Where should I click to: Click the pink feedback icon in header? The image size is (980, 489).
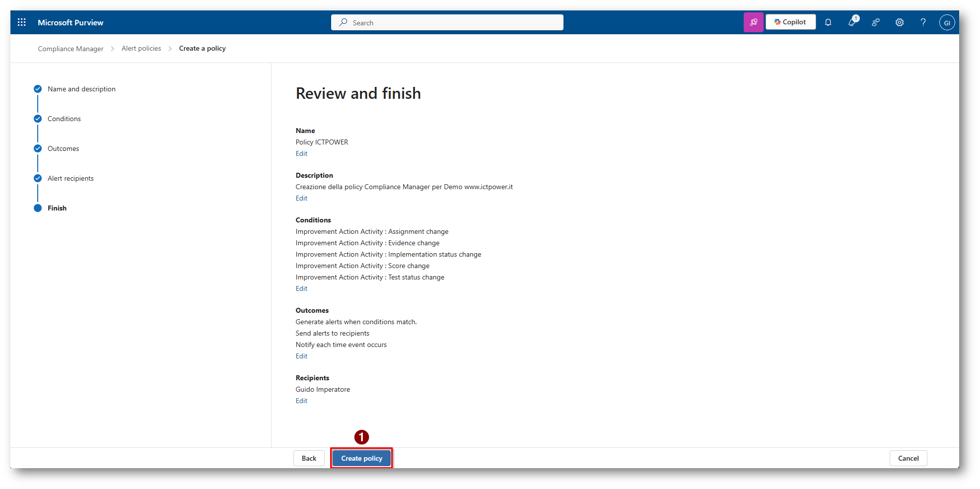pyautogui.click(x=753, y=22)
